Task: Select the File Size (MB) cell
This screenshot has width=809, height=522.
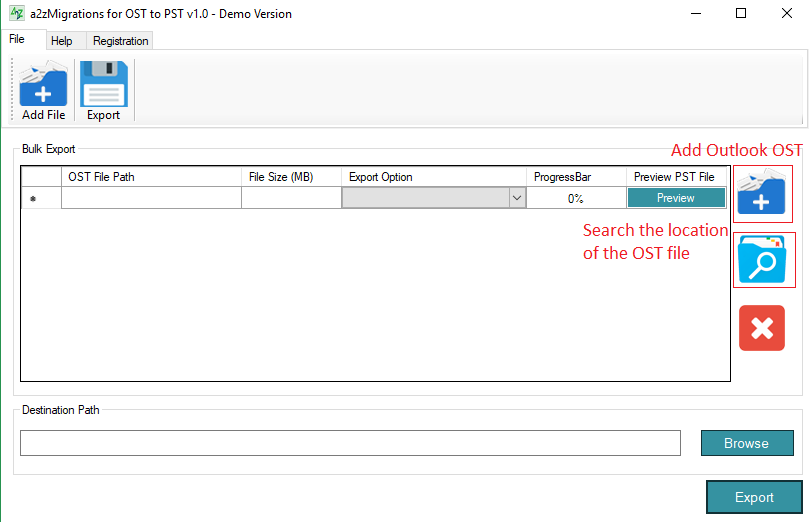Action: pos(292,198)
